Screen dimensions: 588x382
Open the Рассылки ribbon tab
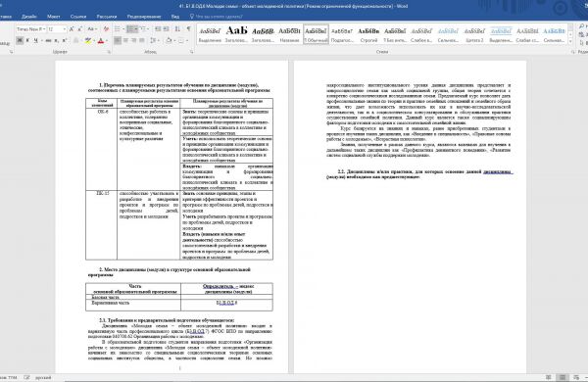(107, 17)
